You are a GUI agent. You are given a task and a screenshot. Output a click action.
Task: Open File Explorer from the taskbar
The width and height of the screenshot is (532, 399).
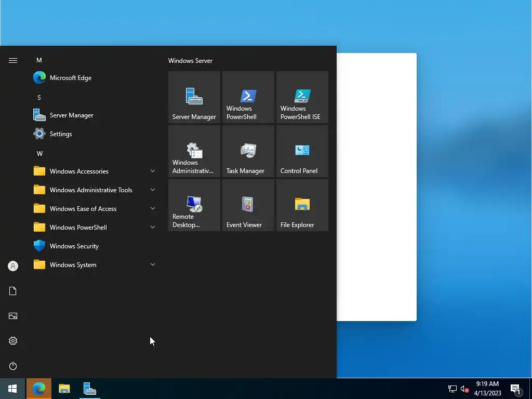tap(64, 389)
